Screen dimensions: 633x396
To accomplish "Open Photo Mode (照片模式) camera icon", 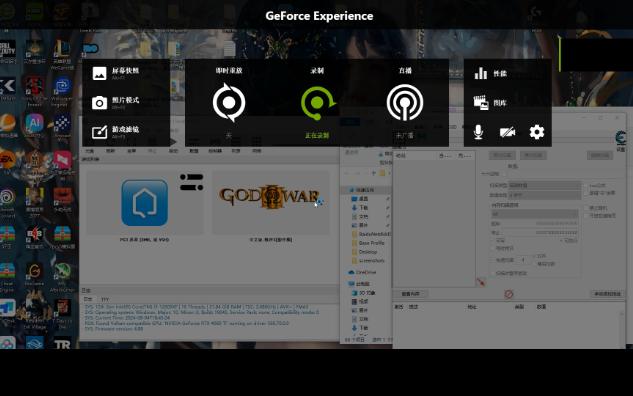I will tap(99, 103).
